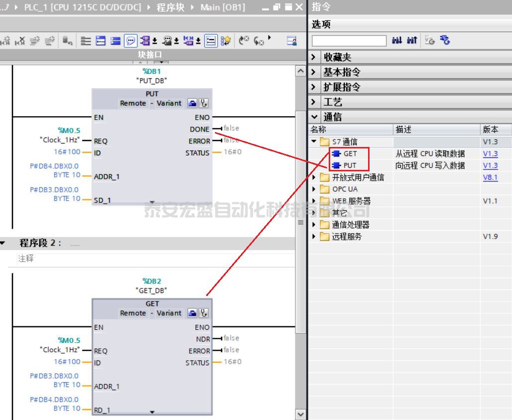Screen dimensions: 512x420
Task: Open the V8.1 version link
Action: click(x=490, y=177)
